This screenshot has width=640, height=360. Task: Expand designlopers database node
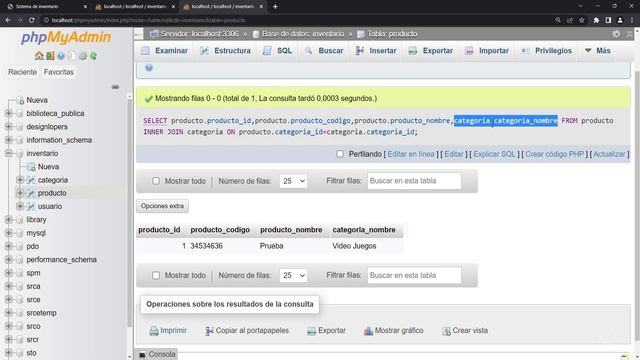(x=9, y=127)
